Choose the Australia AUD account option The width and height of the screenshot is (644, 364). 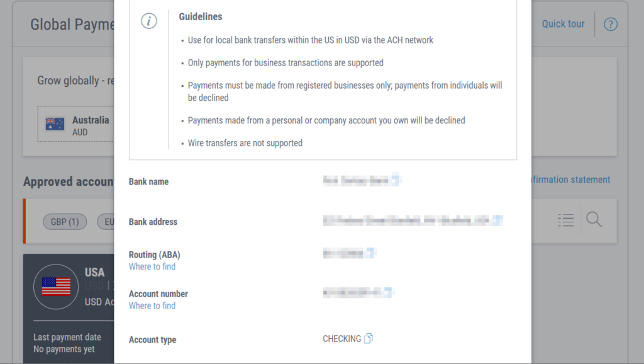point(76,124)
